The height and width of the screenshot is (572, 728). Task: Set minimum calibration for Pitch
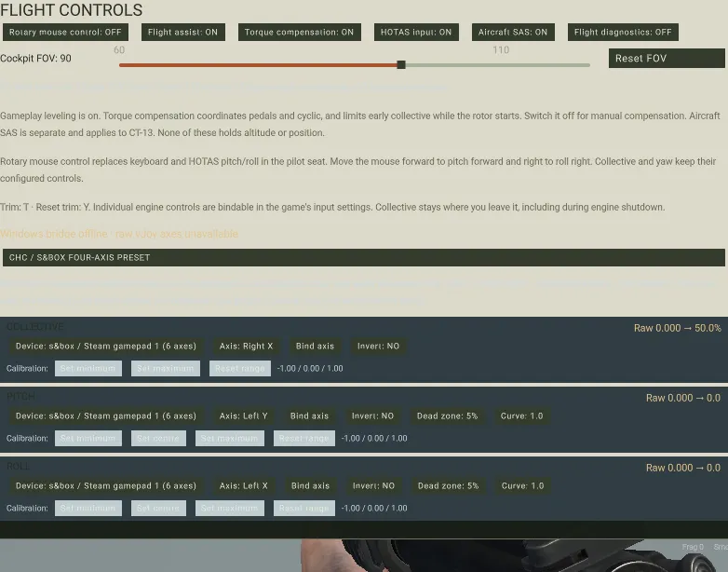click(x=88, y=438)
